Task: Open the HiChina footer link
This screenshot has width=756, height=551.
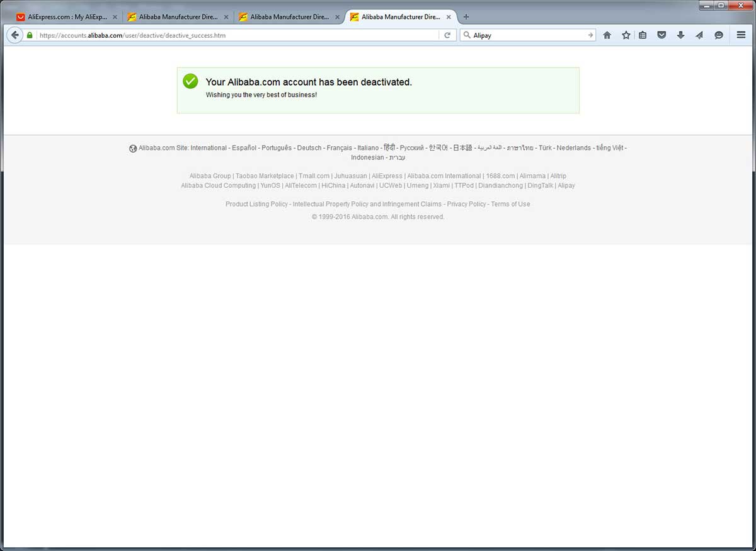Action: click(x=333, y=186)
